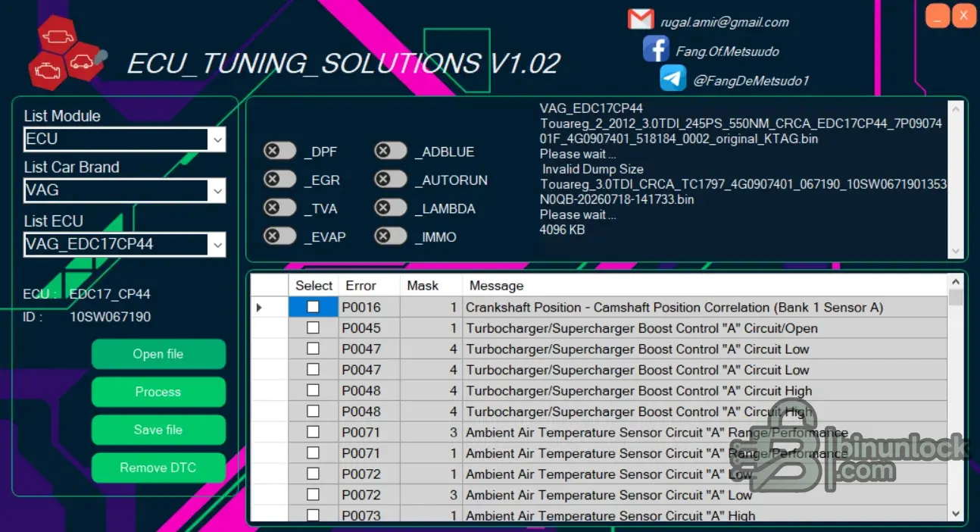Click the Save file button
This screenshot has height=532, width=980.
[x=158, y=430]
